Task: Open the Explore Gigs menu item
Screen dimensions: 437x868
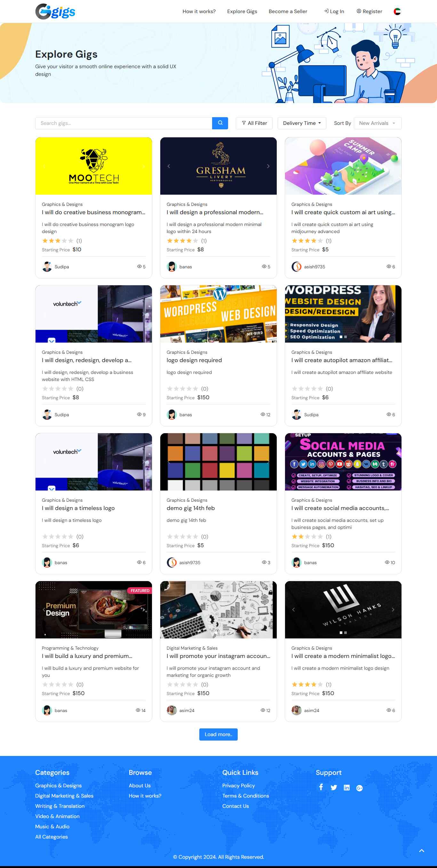Action: tap(242, 12)
